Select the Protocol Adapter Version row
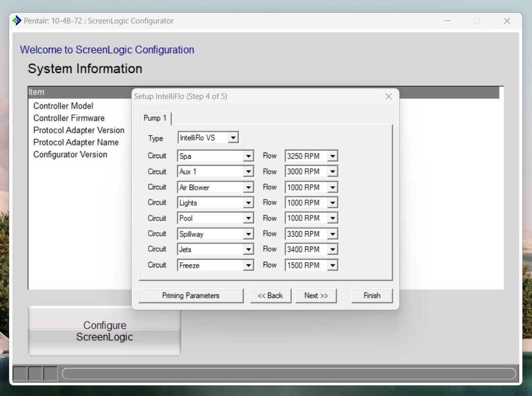532x396 pixels. [79, 130]
